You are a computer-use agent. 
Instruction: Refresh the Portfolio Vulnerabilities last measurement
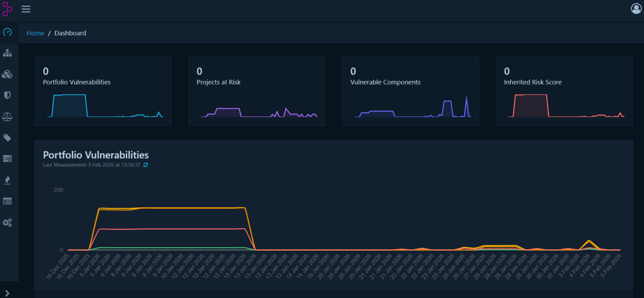click(x=145, y=165)
